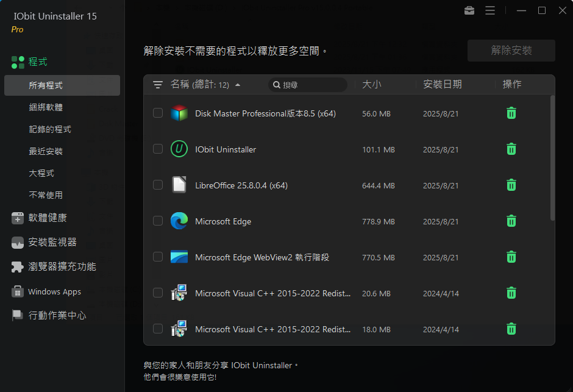Click the trash icon for IObit Uninstaller
The height and width of the screenshot is (392, 573).
click(511, 149)
